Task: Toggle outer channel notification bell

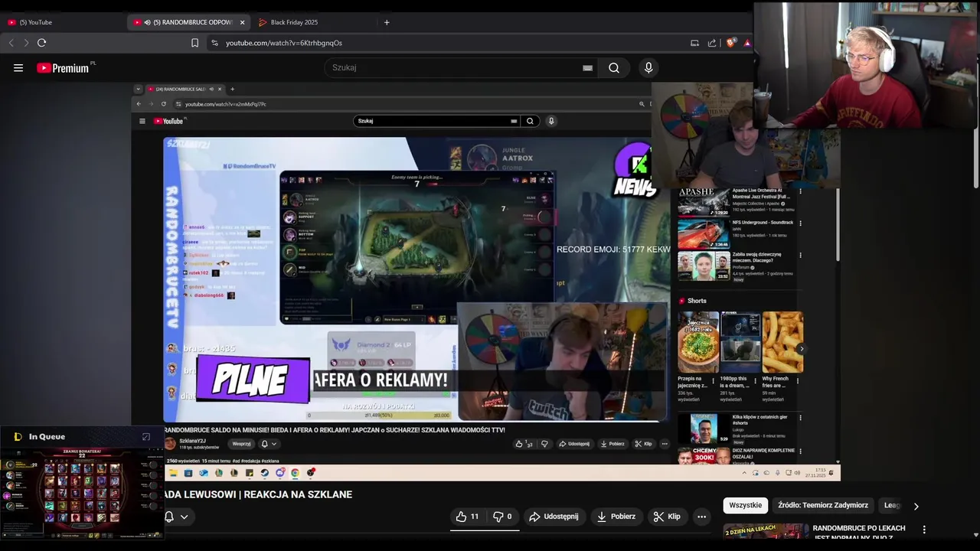Action: (169, 517)
